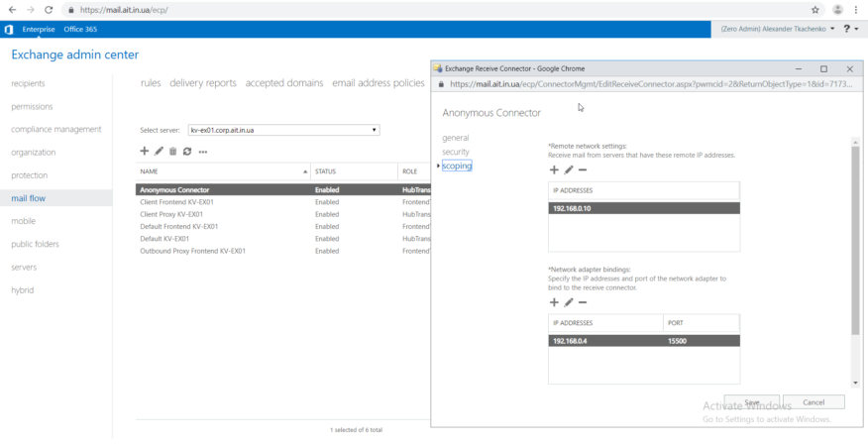Viewport: 868px width, 446px height.
Task: Select binding 192.168.0.4 port 15500 row
Action: pos(644,341)
